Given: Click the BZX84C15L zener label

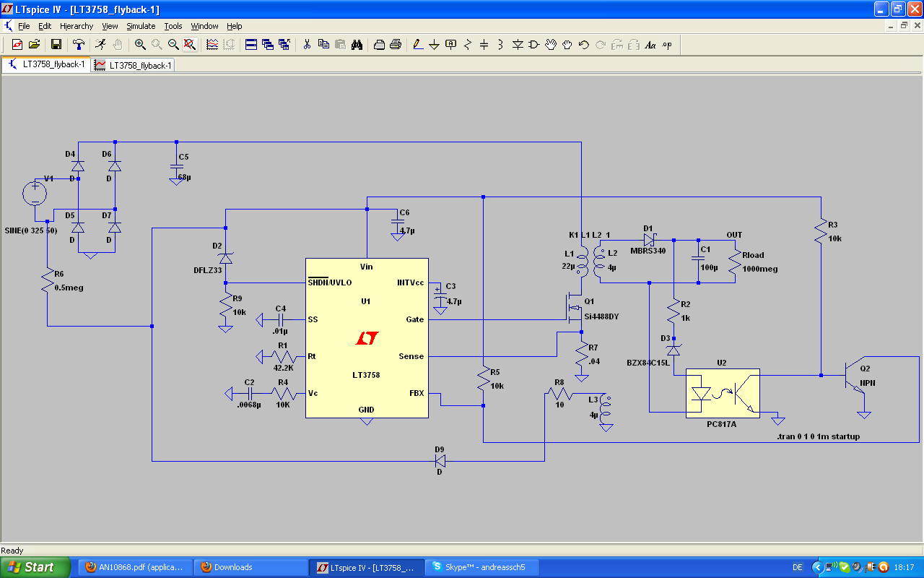Looking at the screenshot, I should pos(648,363).
